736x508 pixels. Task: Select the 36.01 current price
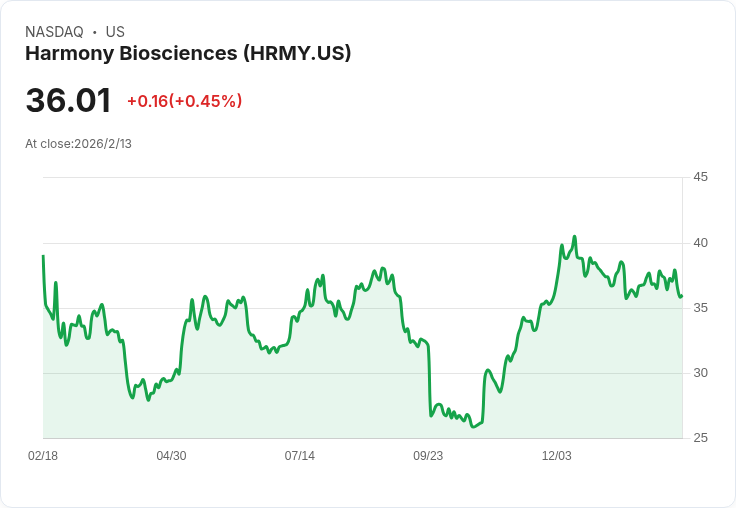[x=69, y=100]
